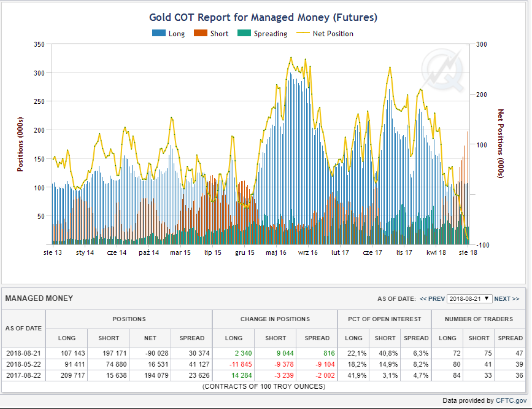Click the spread change value 816
This screenshot has height=409, width=532.
coord(329,353)
